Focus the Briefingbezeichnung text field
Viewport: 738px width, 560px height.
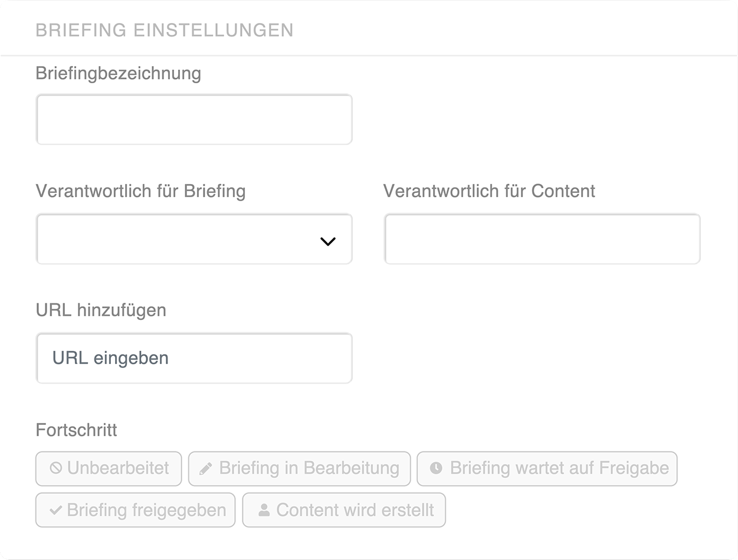(x=194, y=120)
